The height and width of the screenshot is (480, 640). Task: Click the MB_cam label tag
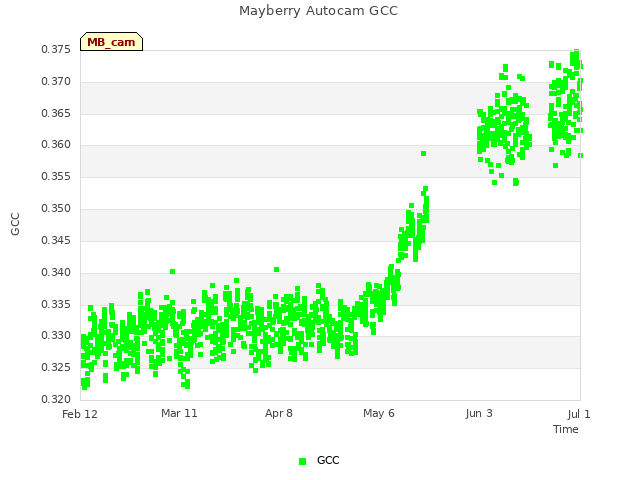point(111,42)
